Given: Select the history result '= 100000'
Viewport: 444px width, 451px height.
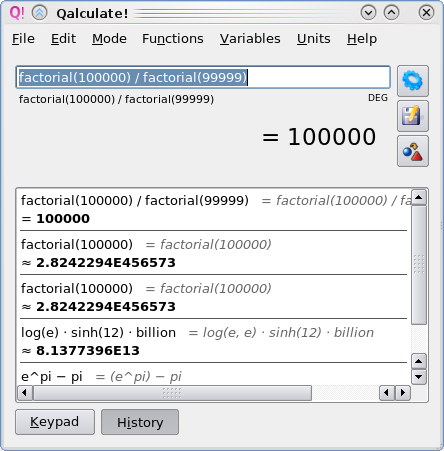Looking at the screenshot, I should pos(56,219).
